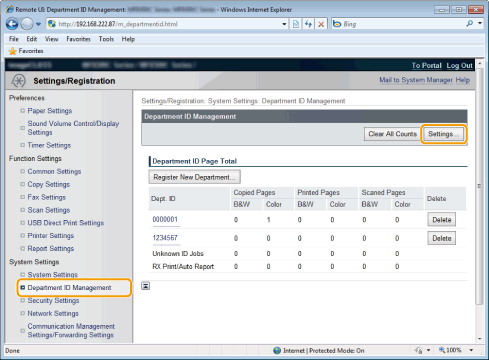
Task: Delete department 1234567
Action: click(442, 238)
